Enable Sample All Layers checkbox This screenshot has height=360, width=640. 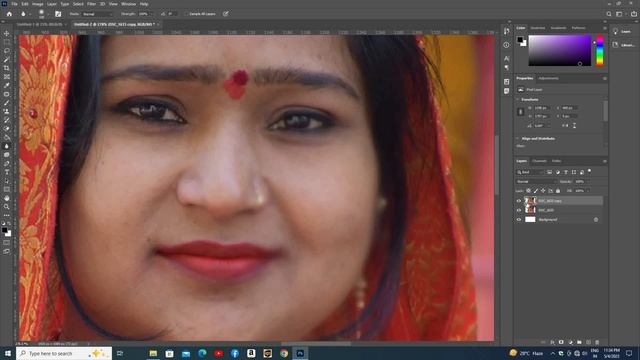pos(186,14)
